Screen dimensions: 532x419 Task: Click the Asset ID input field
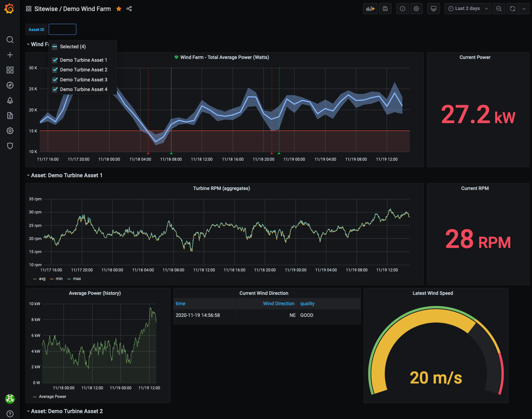click(62, 29)
